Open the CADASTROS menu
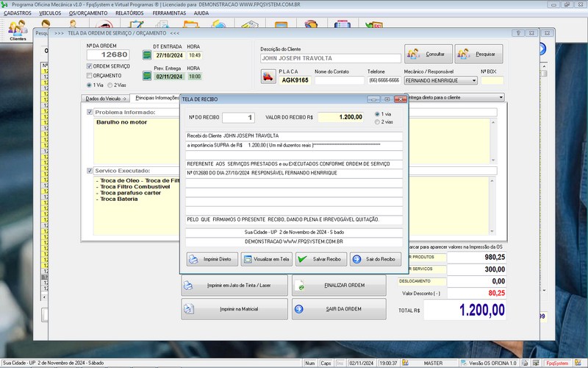This screenshot has height=368, width=588. (x=18, y=13)
